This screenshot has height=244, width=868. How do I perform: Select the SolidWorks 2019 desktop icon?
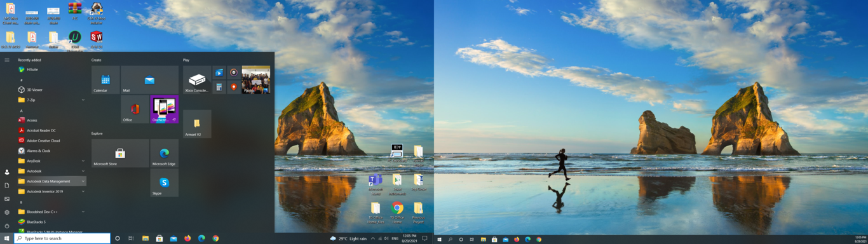[x=97, y=39]
